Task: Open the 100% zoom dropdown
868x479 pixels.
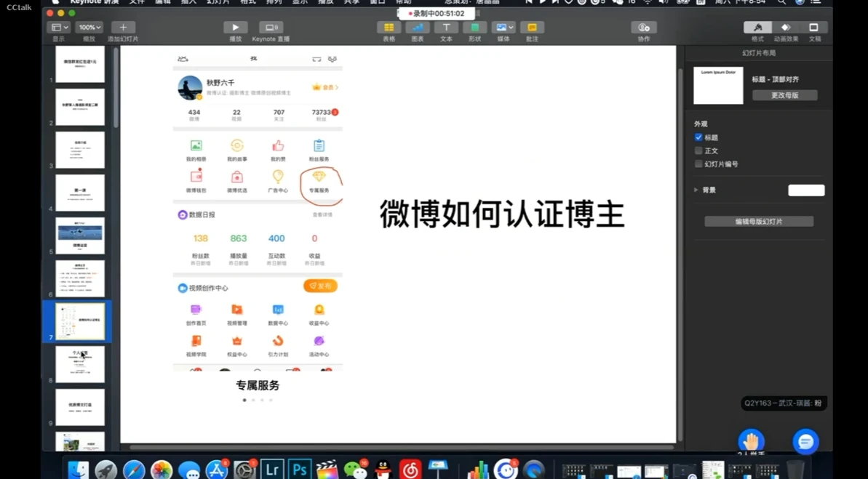Action: click(87, 27)
